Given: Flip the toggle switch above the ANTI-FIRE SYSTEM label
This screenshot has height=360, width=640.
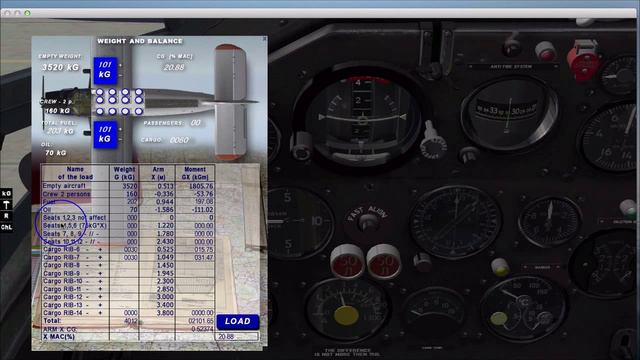Looking at the screenshot, I should tap(511, 45).
